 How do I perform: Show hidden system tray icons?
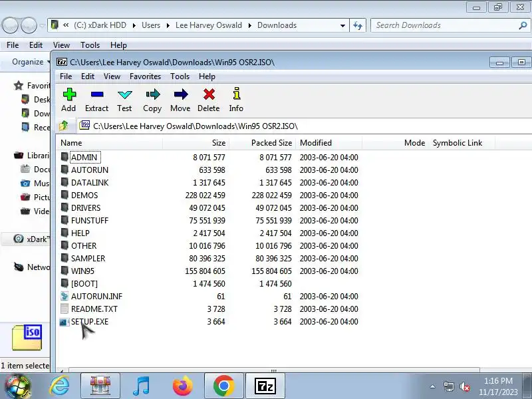433,386
